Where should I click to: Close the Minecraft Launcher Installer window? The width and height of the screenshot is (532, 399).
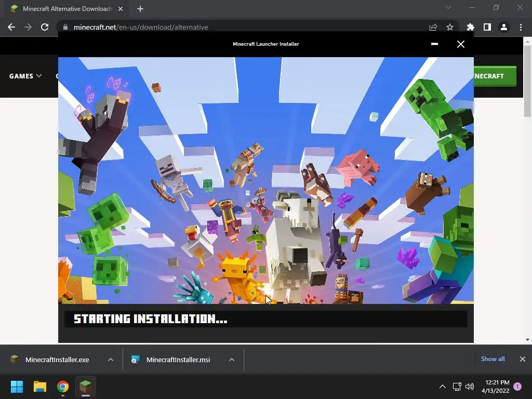(460, 44)
